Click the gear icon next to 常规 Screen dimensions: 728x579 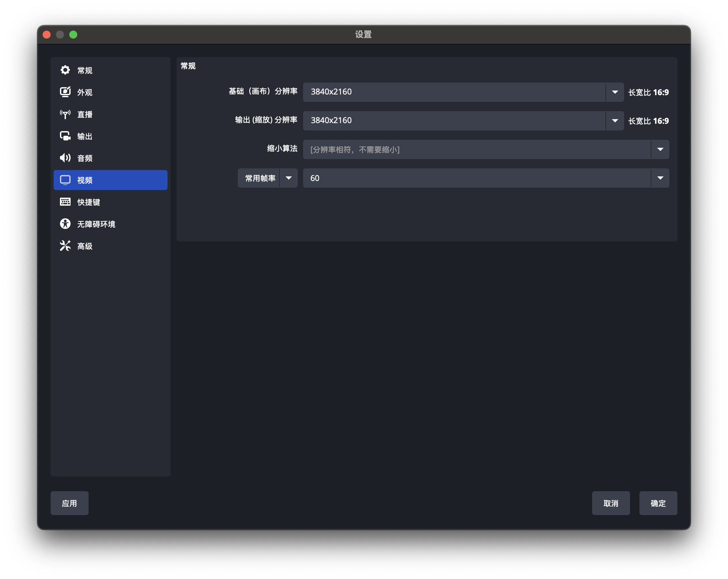(65, 70)
